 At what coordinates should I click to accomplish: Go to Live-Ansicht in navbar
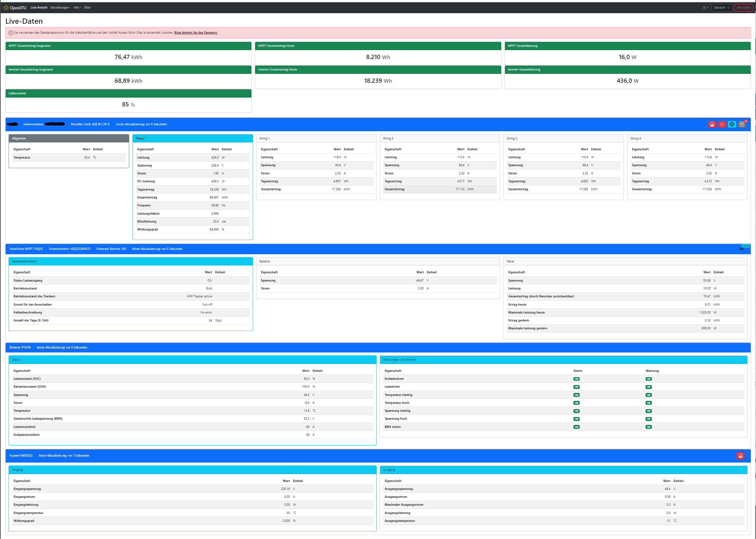[39, 8]
